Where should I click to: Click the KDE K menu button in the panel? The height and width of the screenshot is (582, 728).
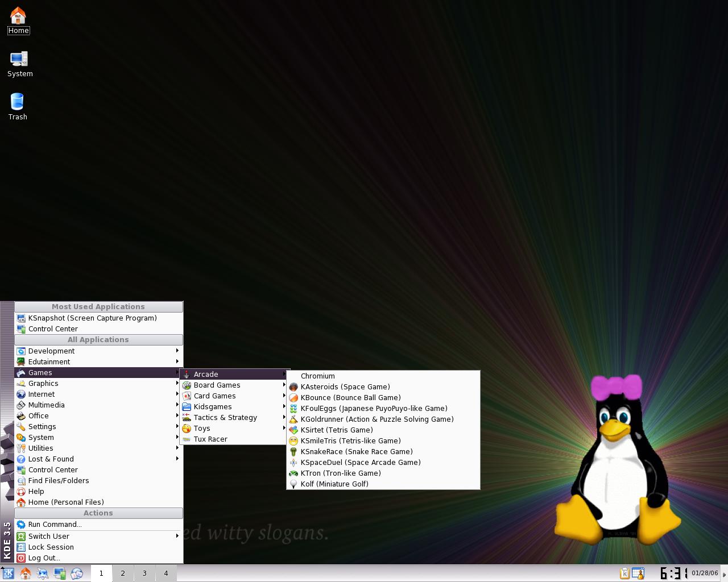point(8,573)
